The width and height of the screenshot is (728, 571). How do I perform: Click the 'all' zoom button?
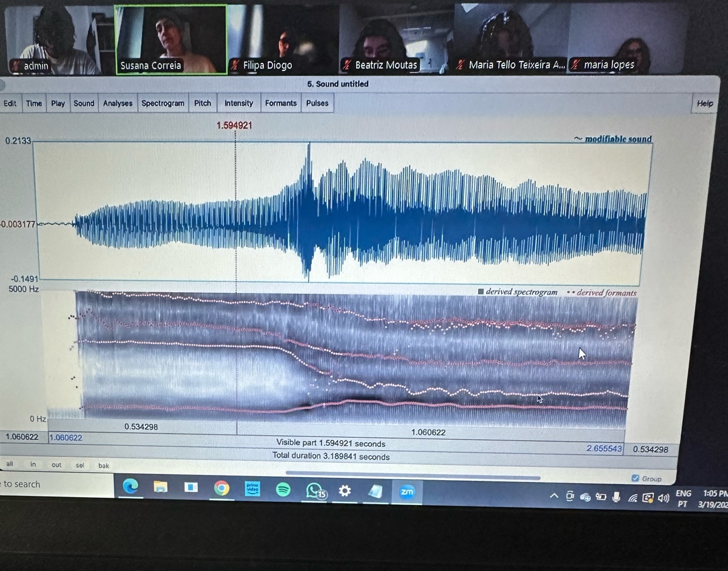point(9,464)
